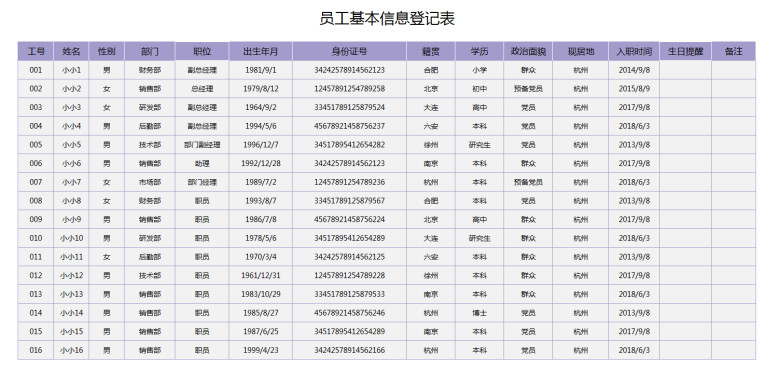Select birth date cell 1999/4/23
Image resolution: width=780 pixels, height=384 pixels.
pos(261,350)
